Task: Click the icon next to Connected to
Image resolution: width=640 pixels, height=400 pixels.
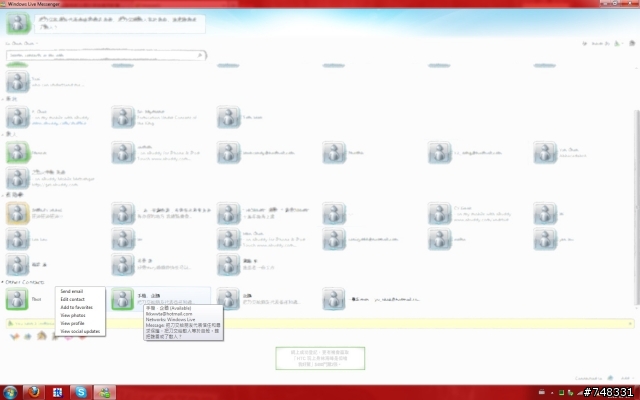Action: point(610,378)
